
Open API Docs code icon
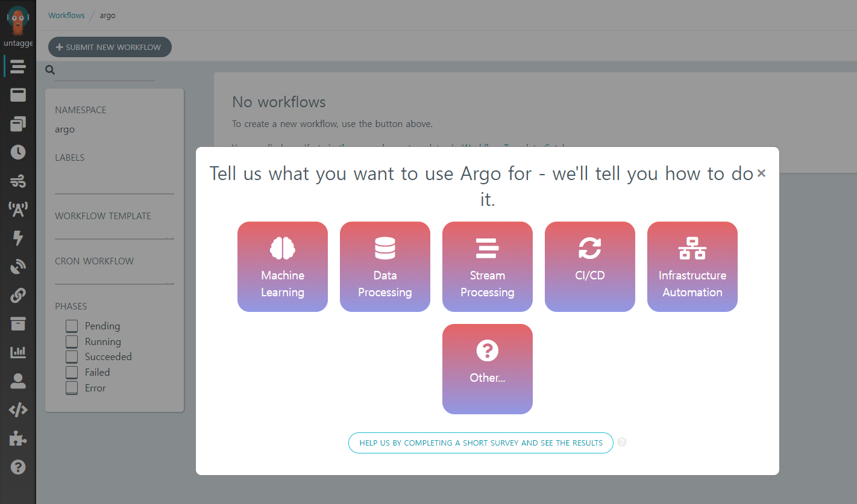[x=18, y=410]
